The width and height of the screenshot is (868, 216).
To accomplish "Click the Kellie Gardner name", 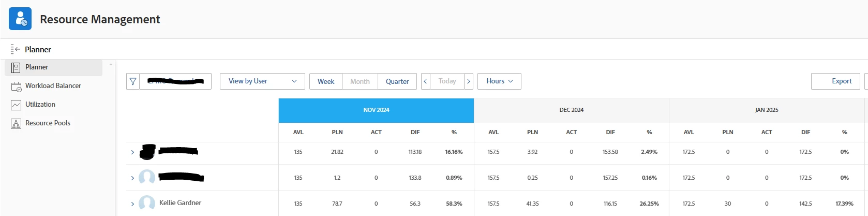I will [x=180, y=203].
